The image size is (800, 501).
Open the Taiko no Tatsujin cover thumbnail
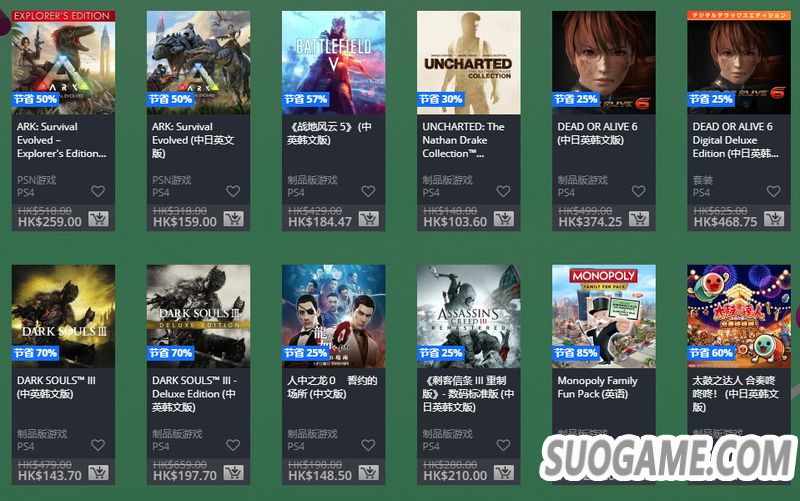[x=739, y=316]
